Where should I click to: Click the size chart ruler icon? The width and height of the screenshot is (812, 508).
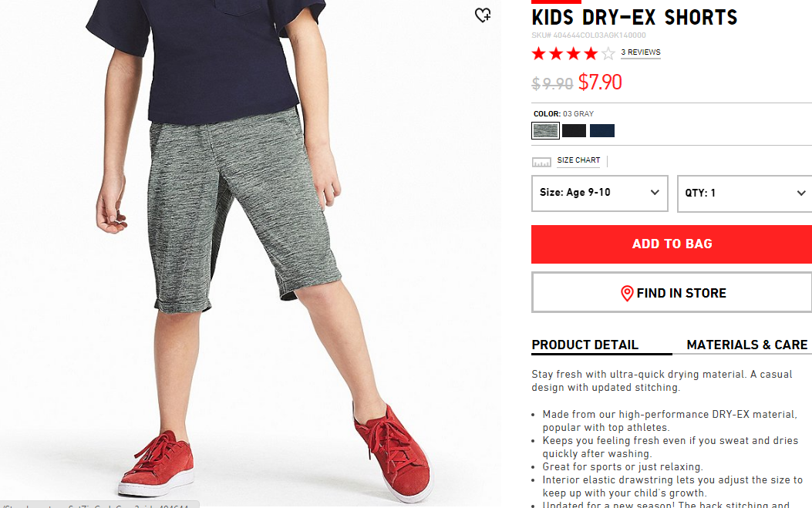541,162
